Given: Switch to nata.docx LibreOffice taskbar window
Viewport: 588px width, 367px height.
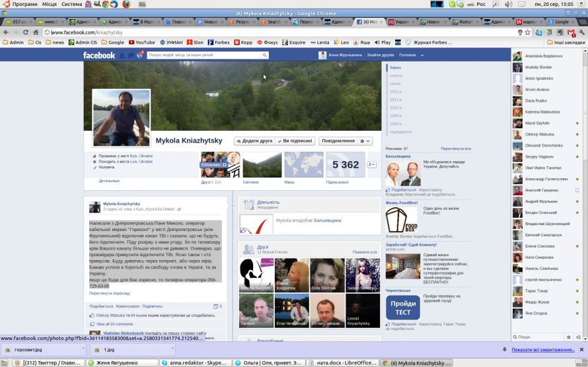Looking at the screenshot, I should click(x=342, y=362).
